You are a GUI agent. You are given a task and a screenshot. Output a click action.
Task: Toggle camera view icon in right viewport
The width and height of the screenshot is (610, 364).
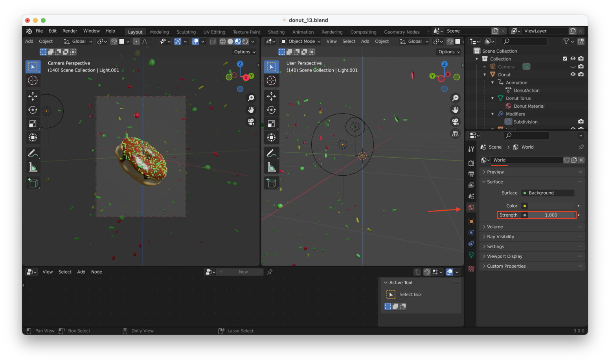[x=455, y=122]
